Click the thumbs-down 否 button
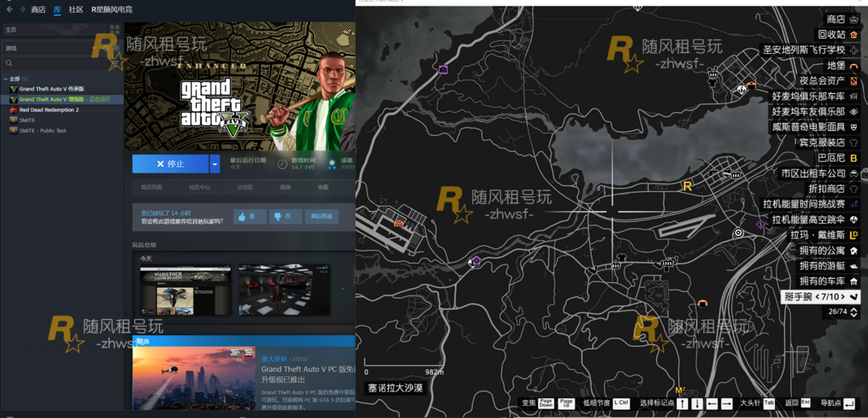 tap(285, 216)
